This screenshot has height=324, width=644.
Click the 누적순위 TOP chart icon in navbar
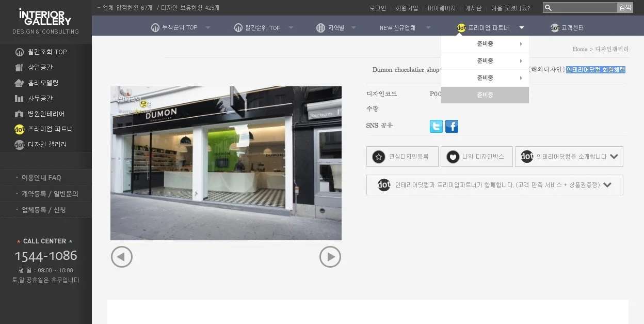pyautogui.click(x=155, y=28)
